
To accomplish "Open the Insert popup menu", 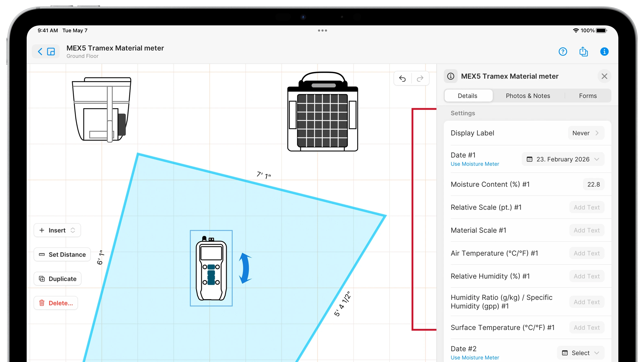I will click(x=57, y=230).
